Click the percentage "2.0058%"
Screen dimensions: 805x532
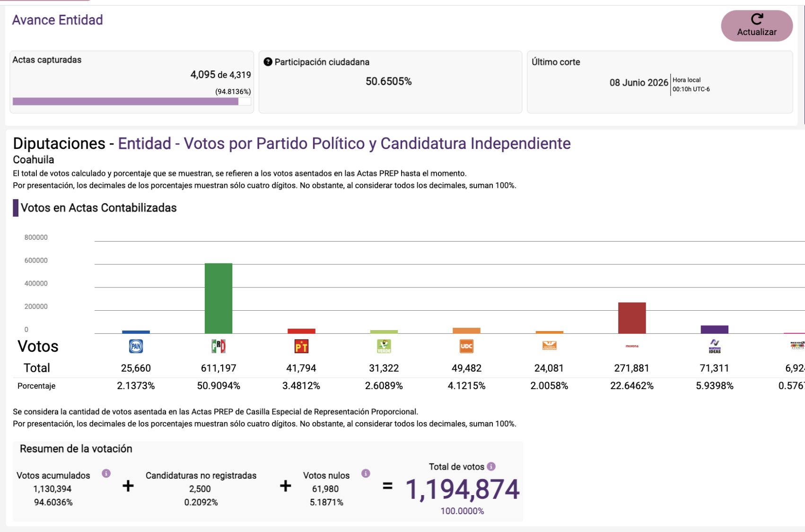[549, 386]
